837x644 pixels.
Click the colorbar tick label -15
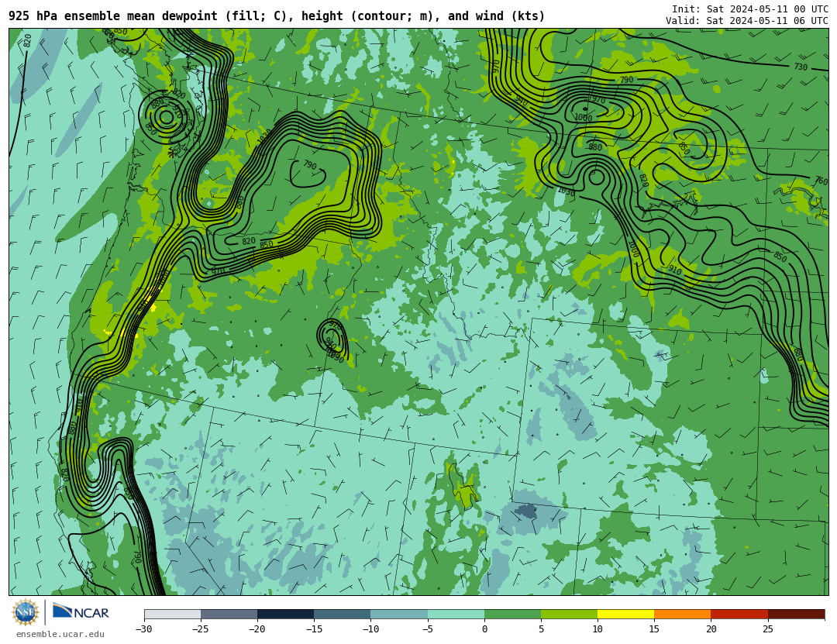[x=314, y=629]
